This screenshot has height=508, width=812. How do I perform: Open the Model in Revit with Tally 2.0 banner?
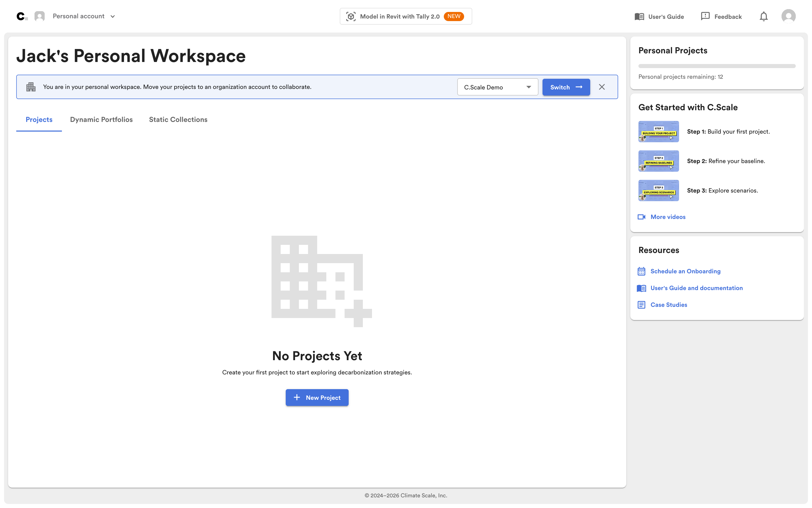[x=406, y=17]
